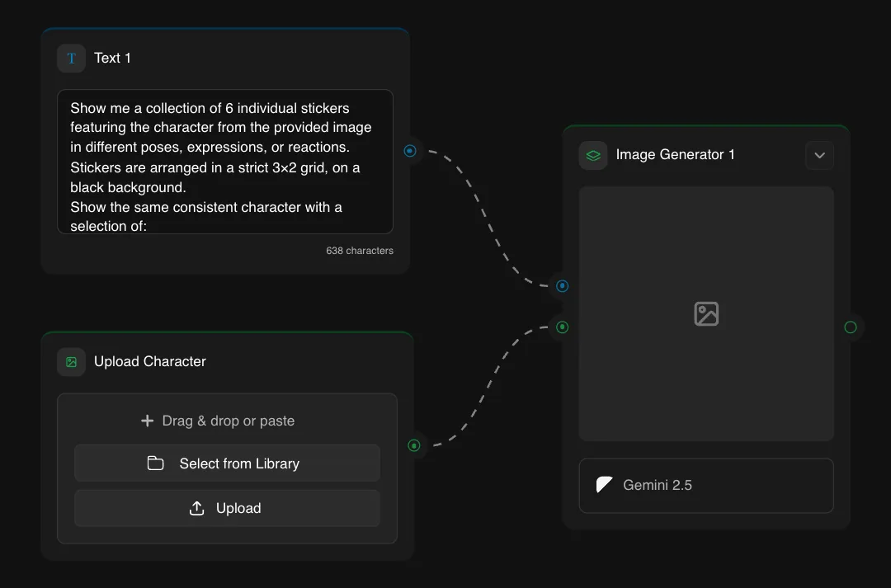The width and height of the screenshot is (891, 588).
Task: Click the plus icon beside Drag & drop
Action: click(x=147, y=421)
